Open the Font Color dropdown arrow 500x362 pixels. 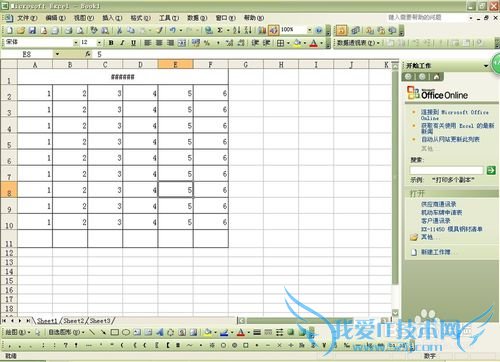pos(321,43)
